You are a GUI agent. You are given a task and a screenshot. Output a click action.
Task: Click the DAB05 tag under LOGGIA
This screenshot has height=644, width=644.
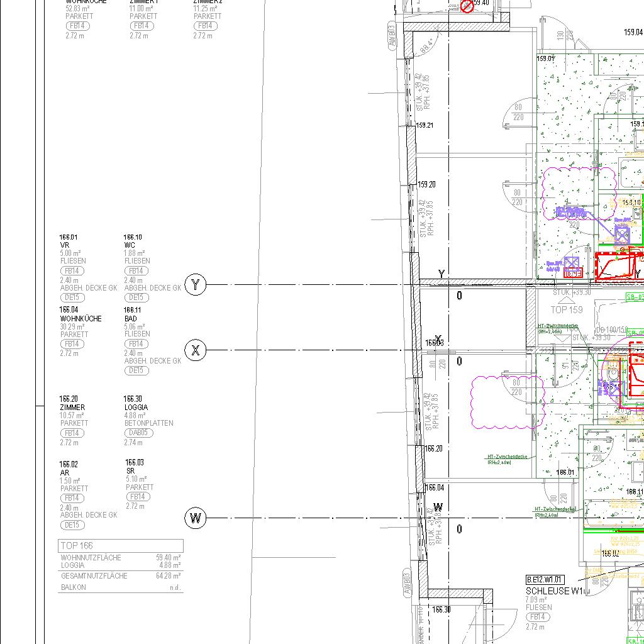(138, 433)
